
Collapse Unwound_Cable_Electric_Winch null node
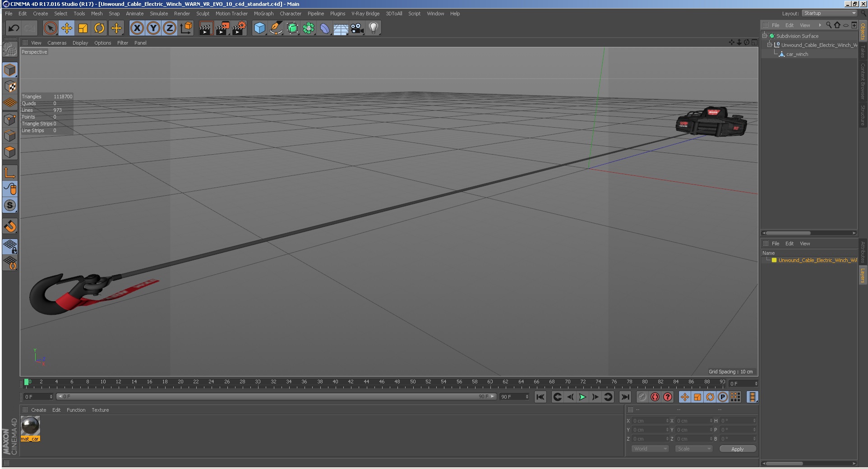pyautogui.click(x=770, y=45)
